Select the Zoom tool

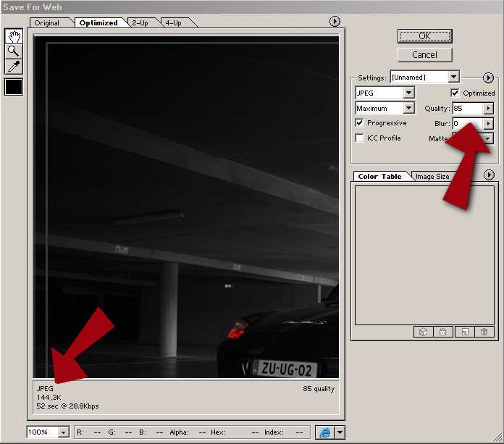coord(14,51)
